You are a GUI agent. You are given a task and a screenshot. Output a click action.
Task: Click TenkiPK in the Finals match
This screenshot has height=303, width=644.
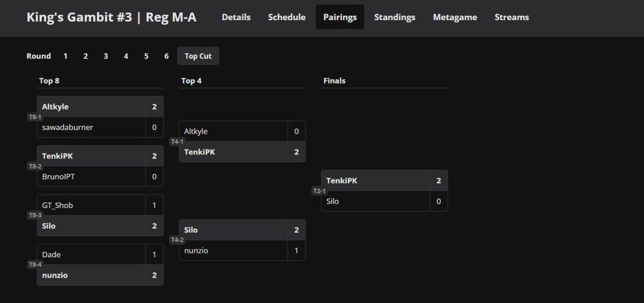341,181
